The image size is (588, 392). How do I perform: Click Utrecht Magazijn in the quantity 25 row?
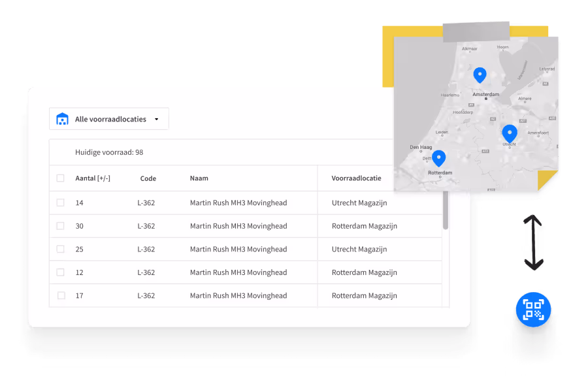click(x=359, y=250)
